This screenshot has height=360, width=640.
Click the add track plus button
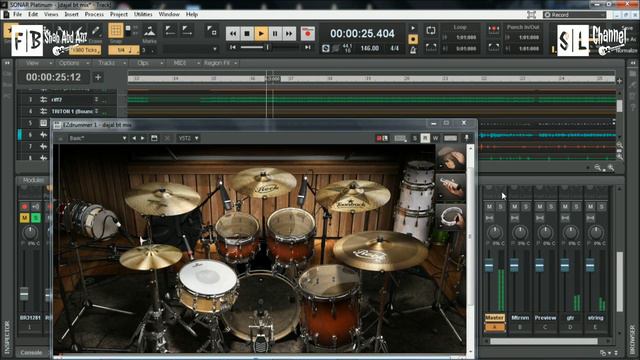98,77
